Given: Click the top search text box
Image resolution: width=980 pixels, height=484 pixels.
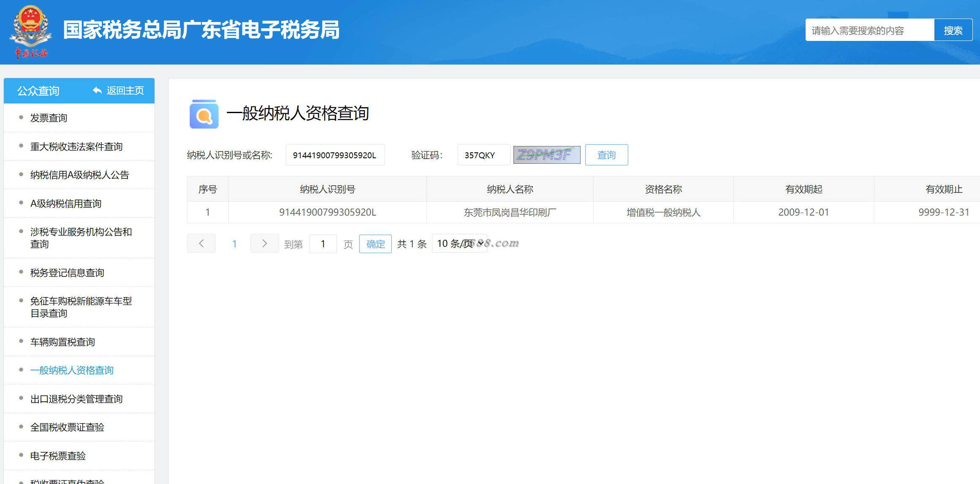Looking at the screenshot, I should (869, 30).
